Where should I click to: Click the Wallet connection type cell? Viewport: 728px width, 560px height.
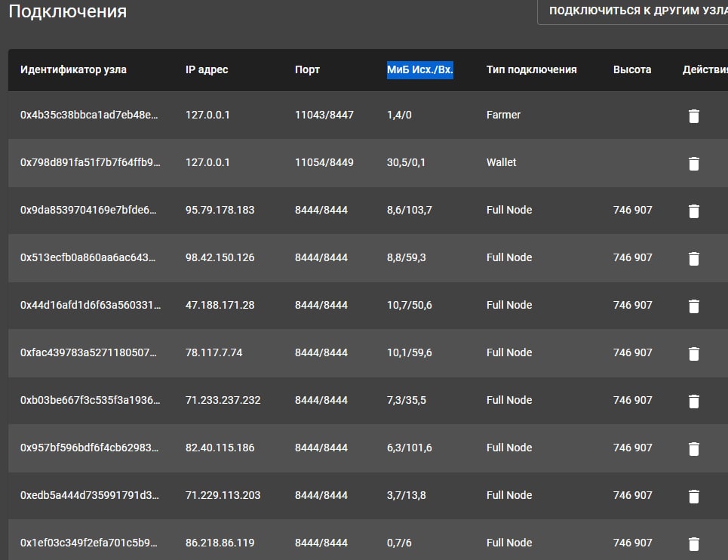[x=501, y=162]
